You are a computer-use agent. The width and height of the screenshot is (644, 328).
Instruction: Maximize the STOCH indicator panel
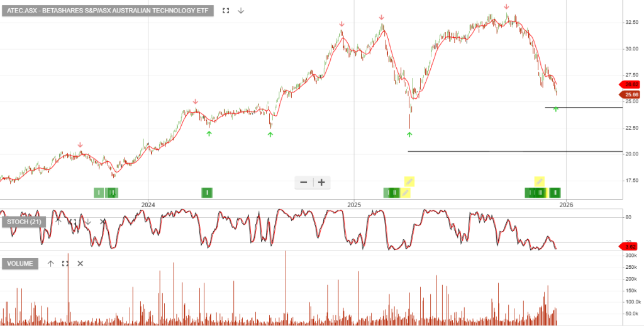73,222
